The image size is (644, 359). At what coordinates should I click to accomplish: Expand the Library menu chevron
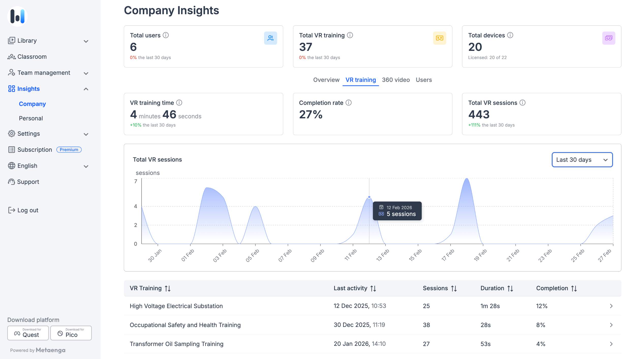click(x=86, y=41)
